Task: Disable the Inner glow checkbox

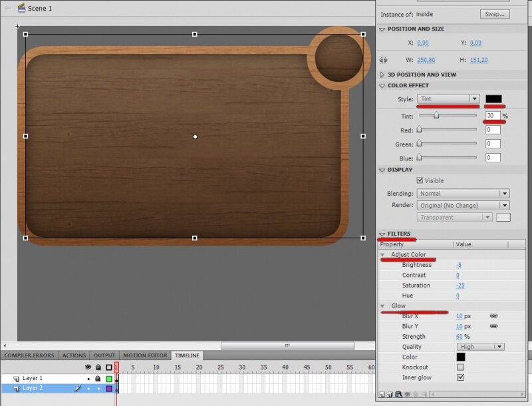Action: [x=460, y=377]
